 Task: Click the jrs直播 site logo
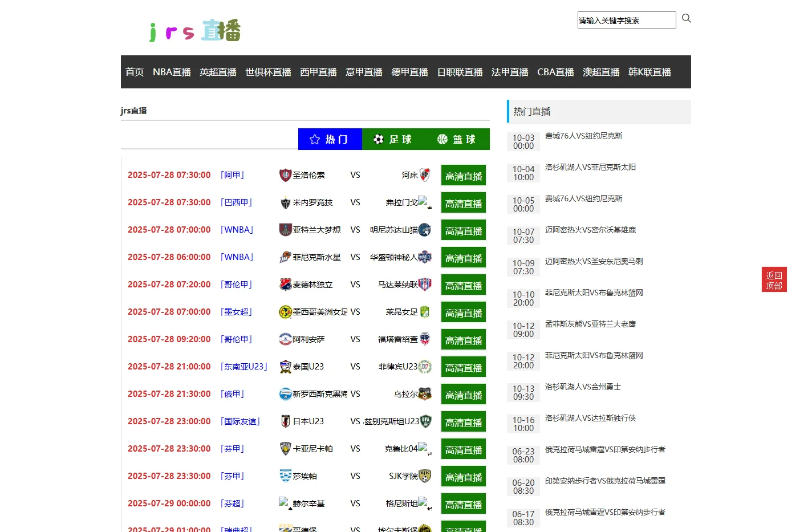click(195, 31)
